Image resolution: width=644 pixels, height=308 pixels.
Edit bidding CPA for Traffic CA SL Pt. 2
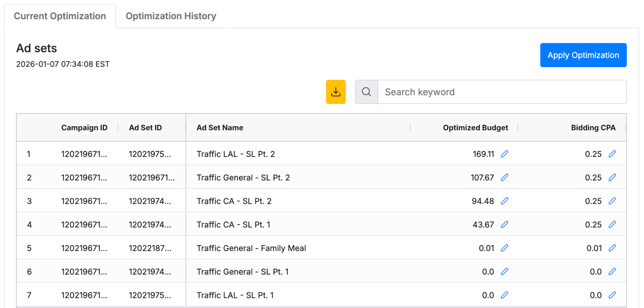(612, 201)
